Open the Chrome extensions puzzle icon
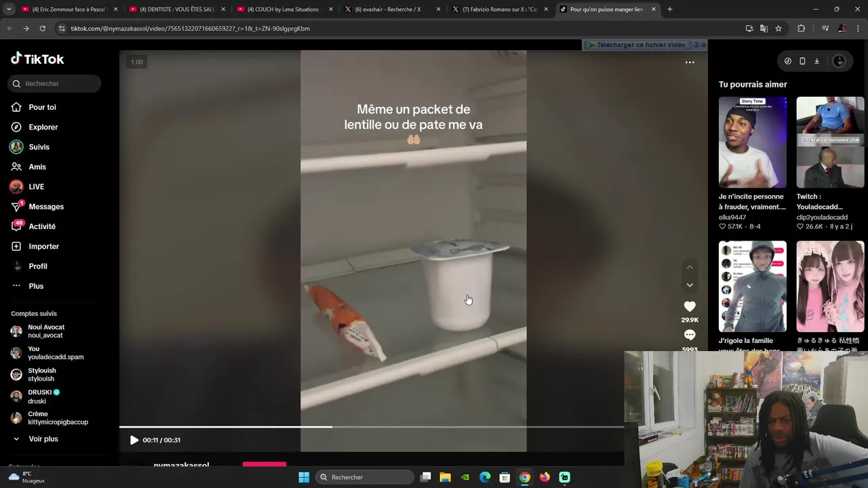 point(801,28)
